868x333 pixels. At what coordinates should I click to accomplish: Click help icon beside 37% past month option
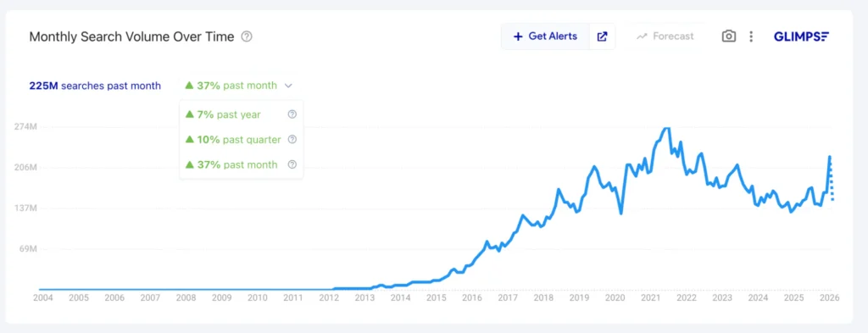(x=292, y=164)
